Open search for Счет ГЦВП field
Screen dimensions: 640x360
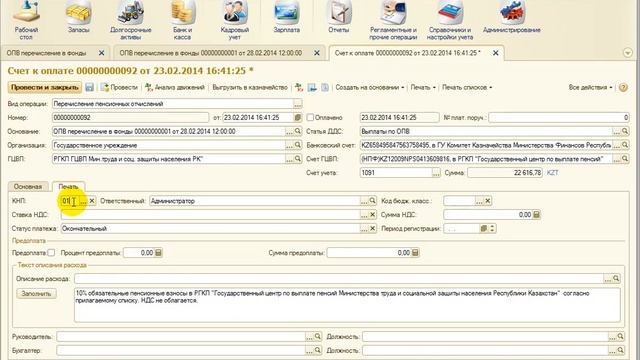(x=625, y=159)
